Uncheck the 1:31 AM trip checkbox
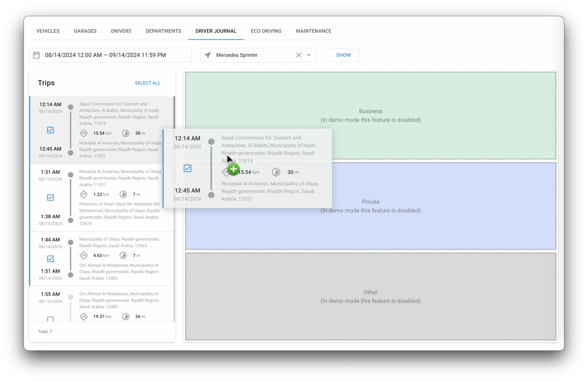 (50, 198)
